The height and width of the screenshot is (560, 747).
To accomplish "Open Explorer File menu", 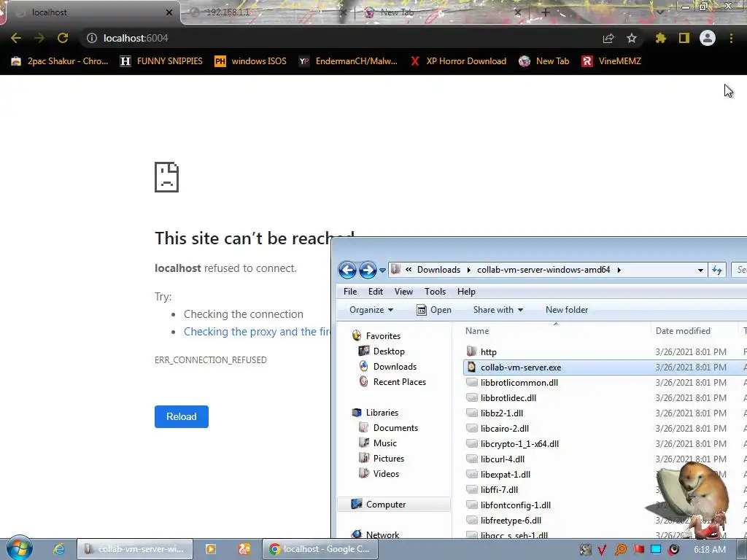I will pyautogui.click(x=350, y=292).
